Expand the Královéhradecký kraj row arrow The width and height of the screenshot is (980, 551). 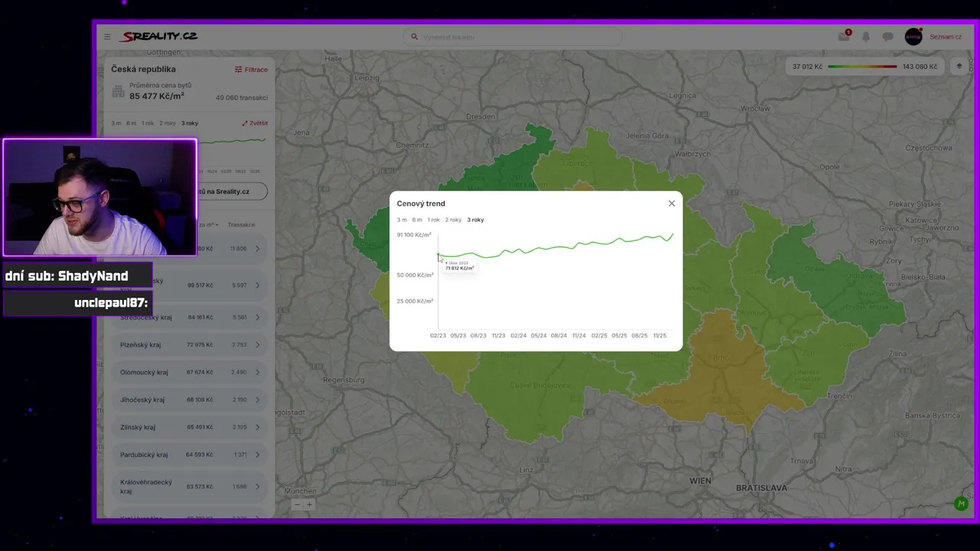tap(257, 487)
